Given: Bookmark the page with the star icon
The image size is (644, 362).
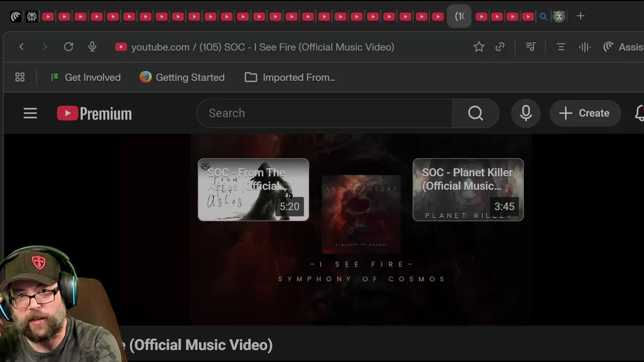Looking at the screenshot, I should (479, 47).
